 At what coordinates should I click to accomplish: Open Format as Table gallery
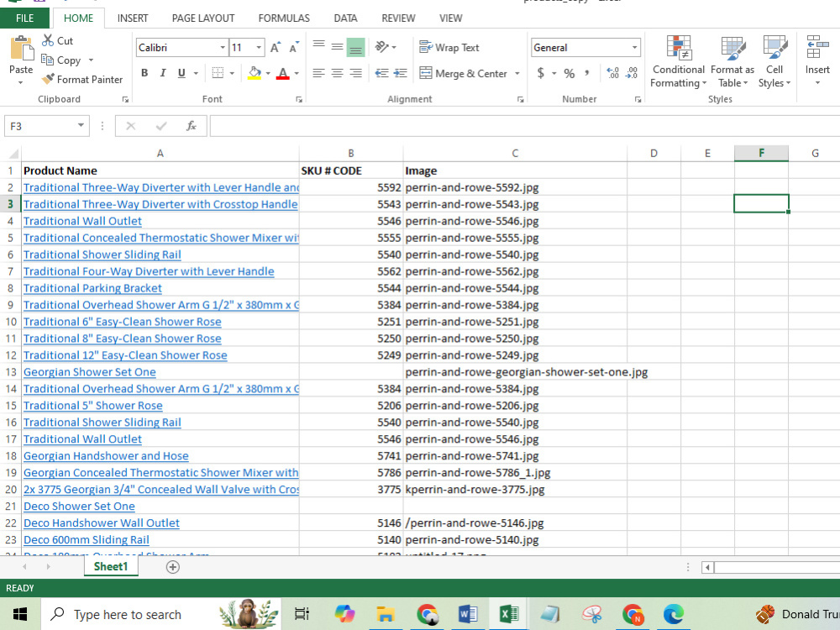point(732,61)
